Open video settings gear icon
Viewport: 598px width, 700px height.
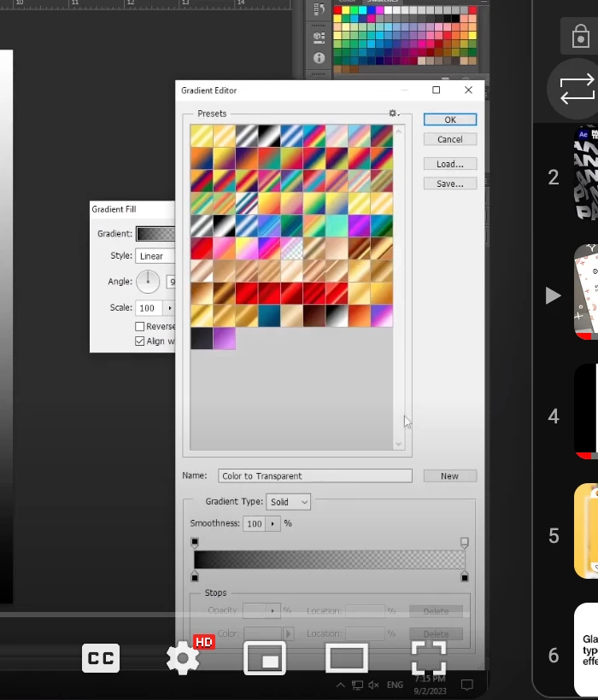point(183,658)
